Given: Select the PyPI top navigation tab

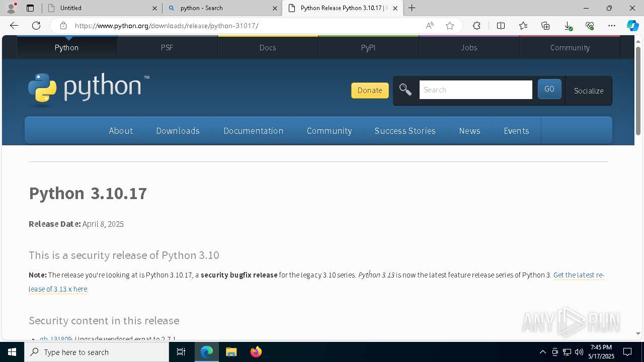Looking at the screenshot, I should coord(368,47).
